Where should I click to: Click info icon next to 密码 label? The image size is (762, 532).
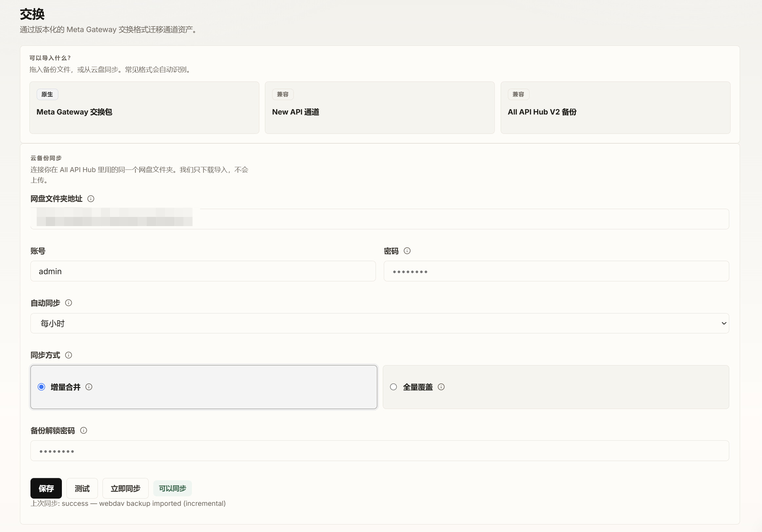[x=407, y=251]
